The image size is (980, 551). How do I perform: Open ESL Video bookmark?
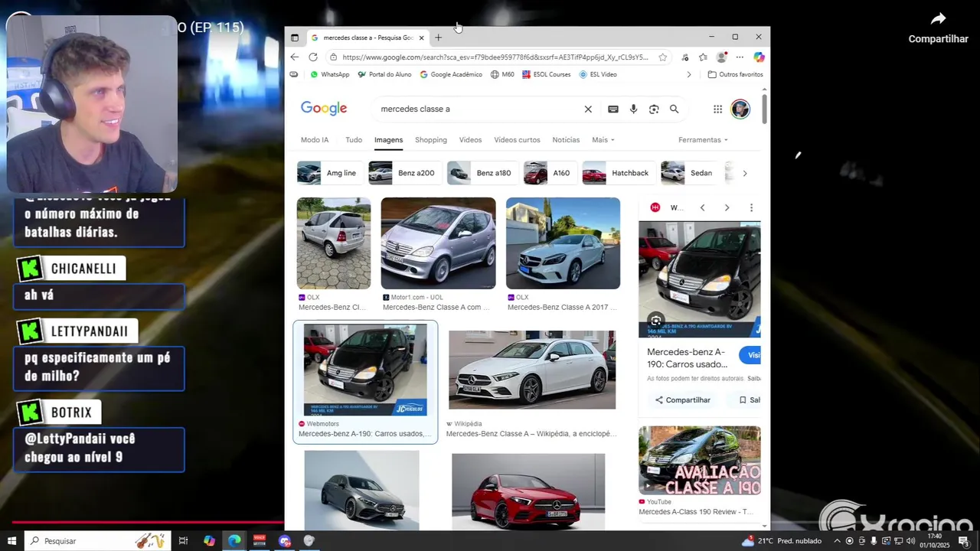click(598, 74)
